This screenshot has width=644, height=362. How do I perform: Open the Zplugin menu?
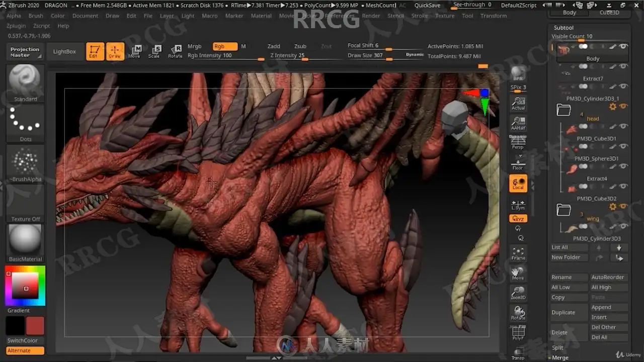16,26
